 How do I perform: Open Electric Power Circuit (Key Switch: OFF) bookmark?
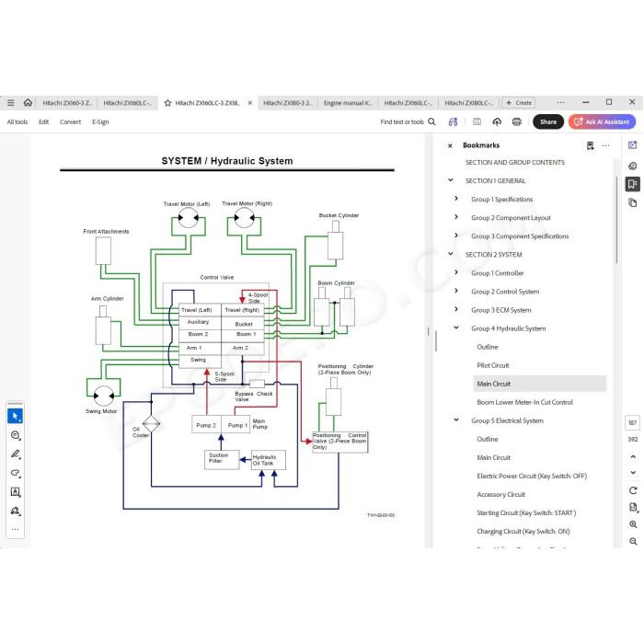(x=532, y=476)
